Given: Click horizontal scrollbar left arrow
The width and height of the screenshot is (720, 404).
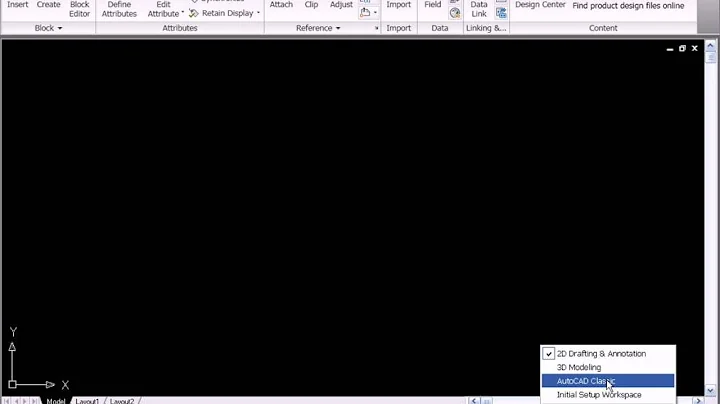Looking at the screenshot, I should coord(474,401).
